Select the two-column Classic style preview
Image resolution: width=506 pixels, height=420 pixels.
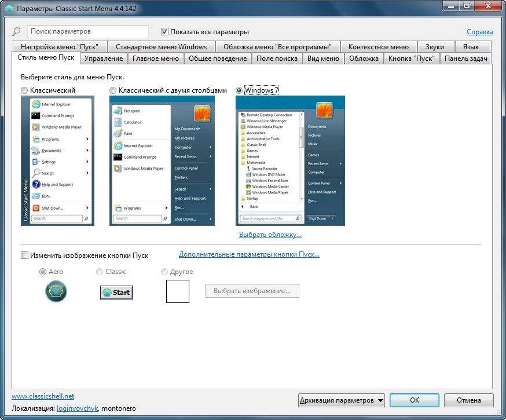[x=162, y=160]
